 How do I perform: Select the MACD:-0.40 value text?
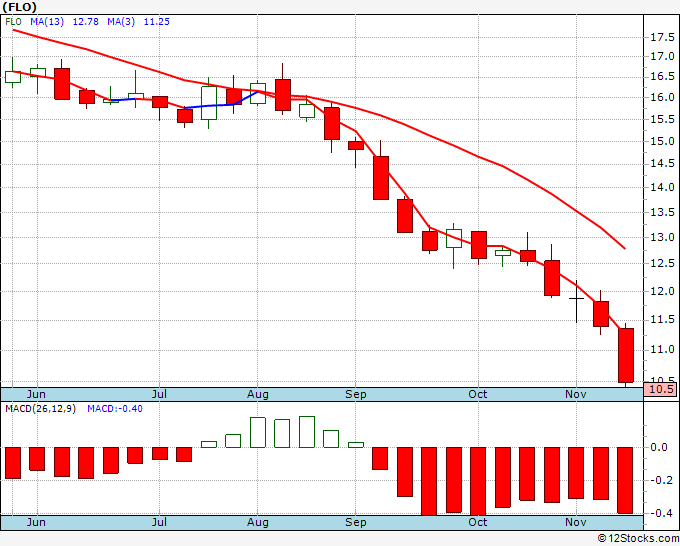pyautogui.click(x=115, y=409)
